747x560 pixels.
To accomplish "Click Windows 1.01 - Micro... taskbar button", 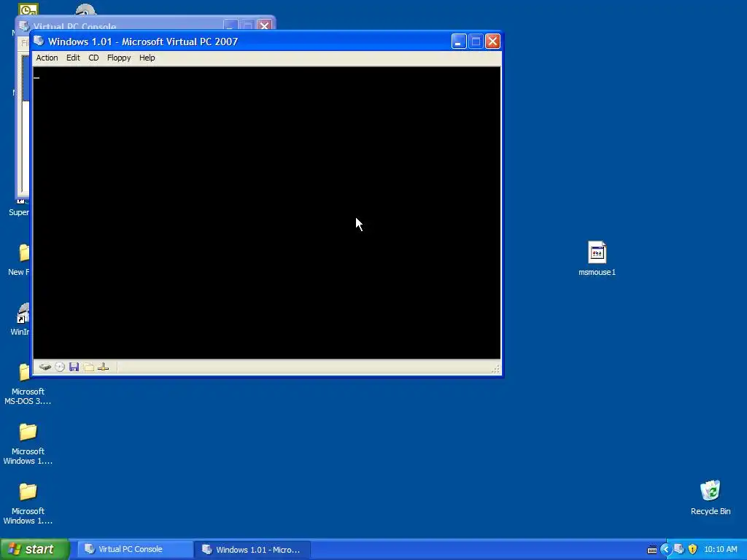I will (x=252, y=550).
